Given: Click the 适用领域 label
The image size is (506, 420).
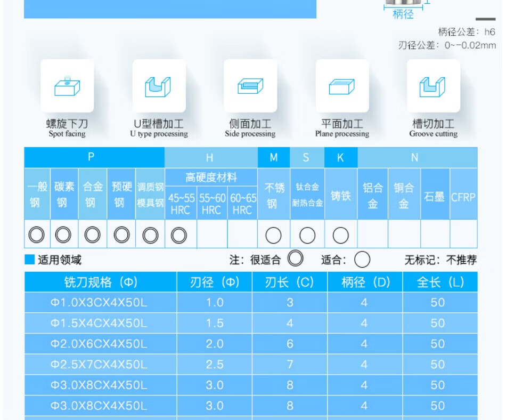Looking at the screenshot, I should [x=59, y=260].
